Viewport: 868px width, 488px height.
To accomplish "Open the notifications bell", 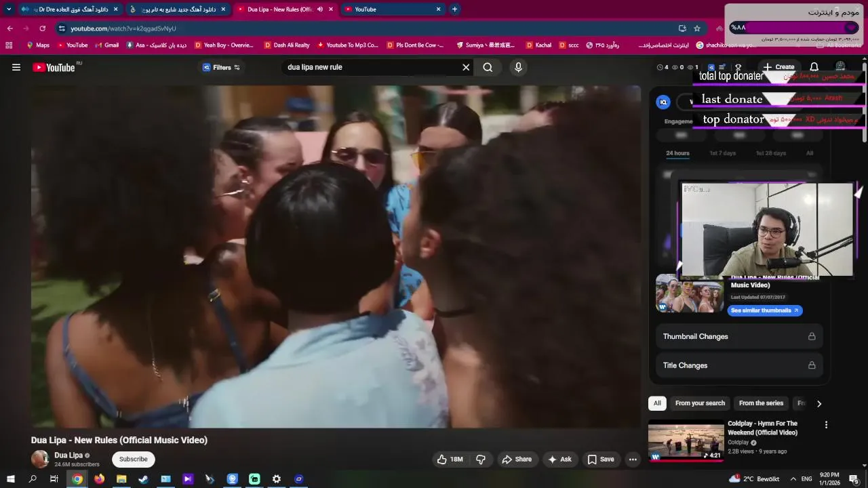I will pos(814,67).
